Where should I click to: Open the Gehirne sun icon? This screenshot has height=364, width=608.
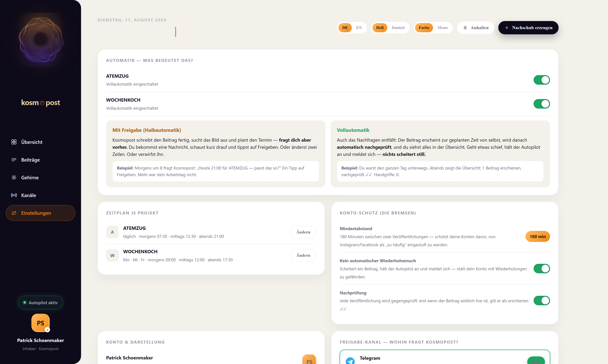click(14, 177)
